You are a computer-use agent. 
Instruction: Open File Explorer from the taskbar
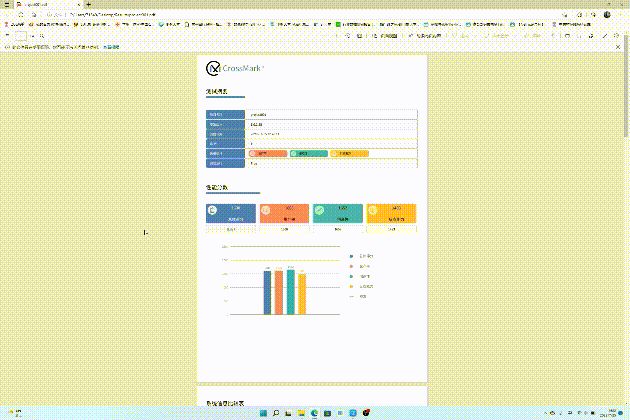tap(301, 413)
